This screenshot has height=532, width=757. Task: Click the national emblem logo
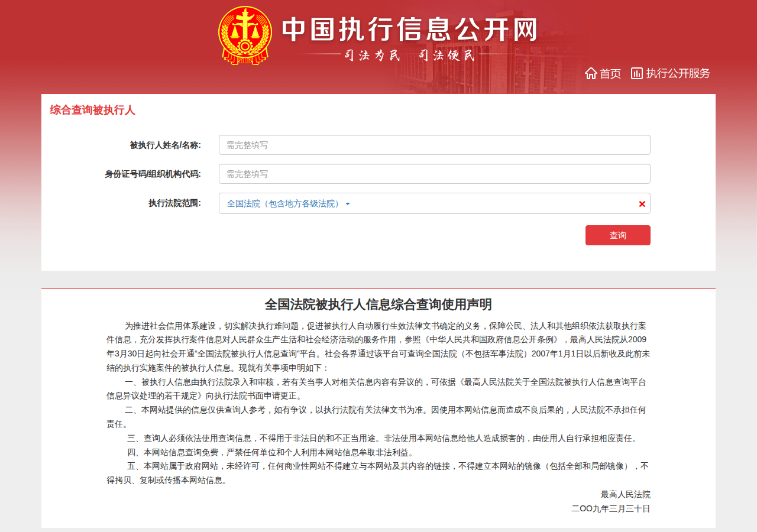click(245, 35)
